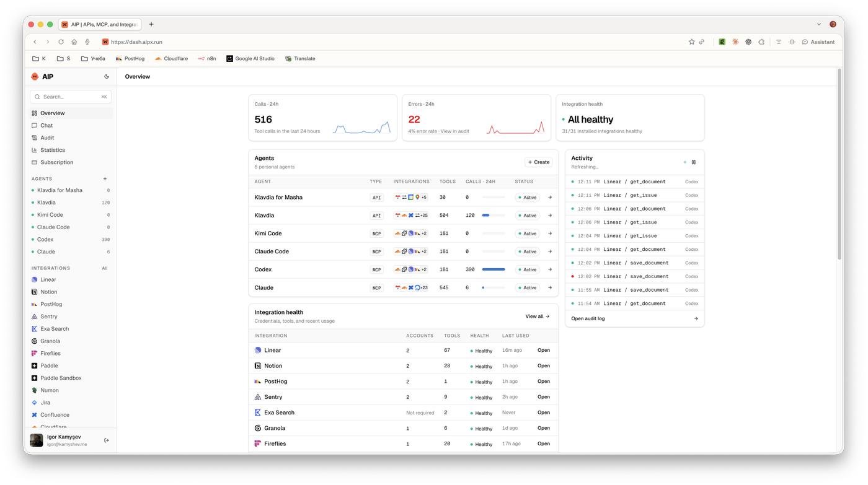
Task: Pause the Activity feed auto-refresh
Action: [694, 162]
